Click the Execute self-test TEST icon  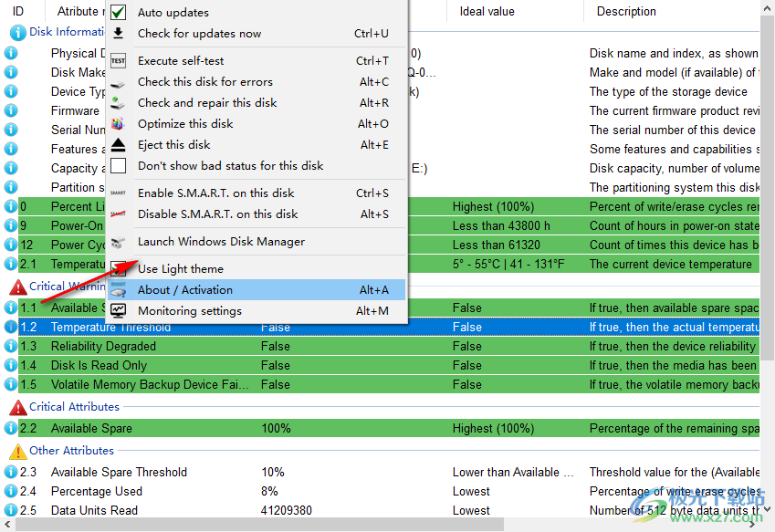tap(118, 61)
